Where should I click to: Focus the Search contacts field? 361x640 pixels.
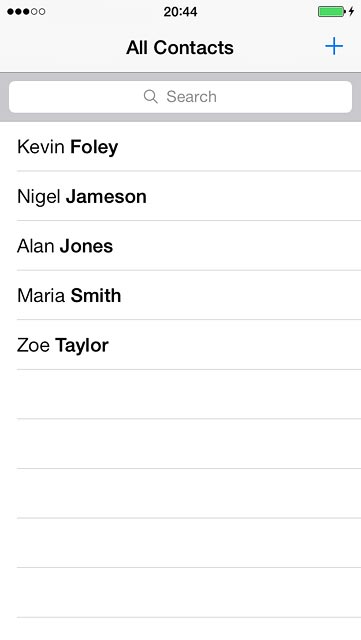180,97
